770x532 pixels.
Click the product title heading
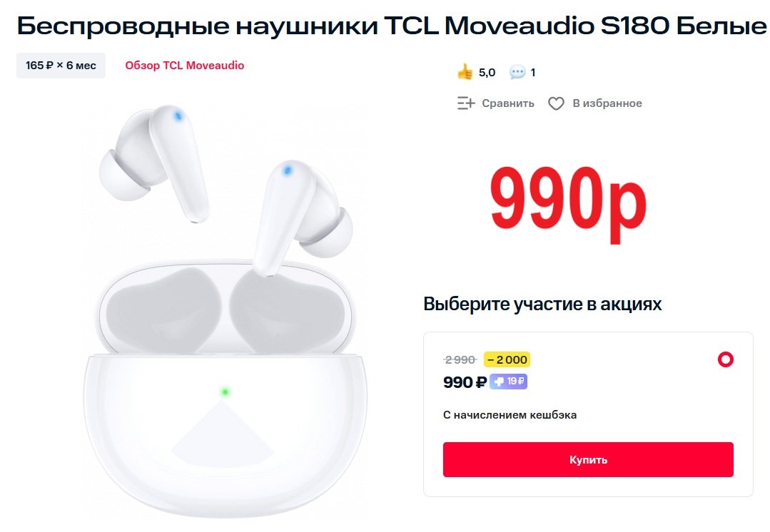[392, 26]
